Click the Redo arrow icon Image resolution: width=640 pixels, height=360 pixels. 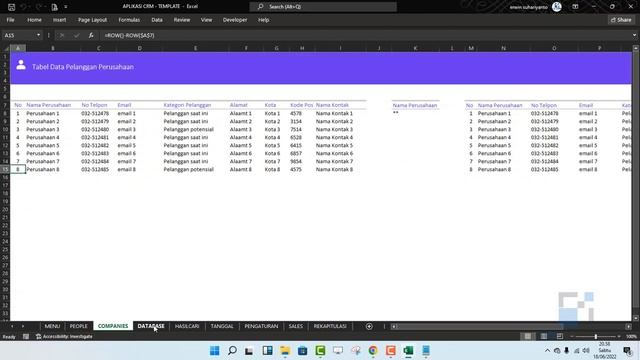point(39,7)
